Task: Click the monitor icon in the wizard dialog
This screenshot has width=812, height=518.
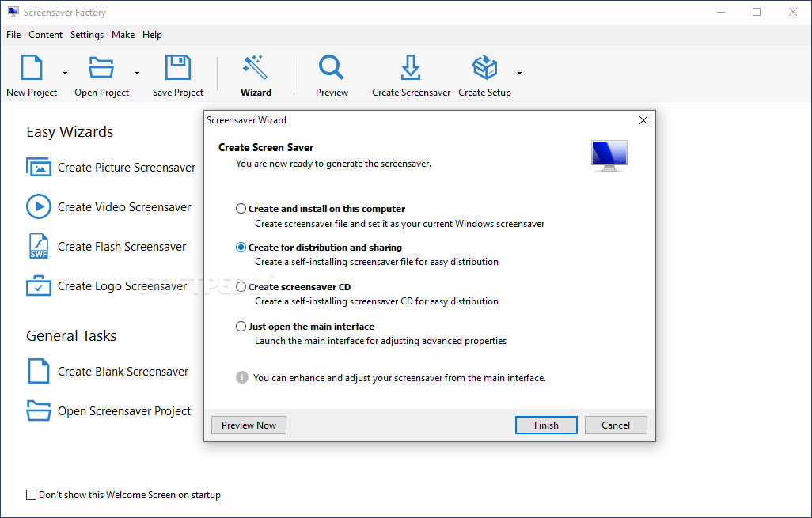Action: pyautogui.click(x=609, y=157)
